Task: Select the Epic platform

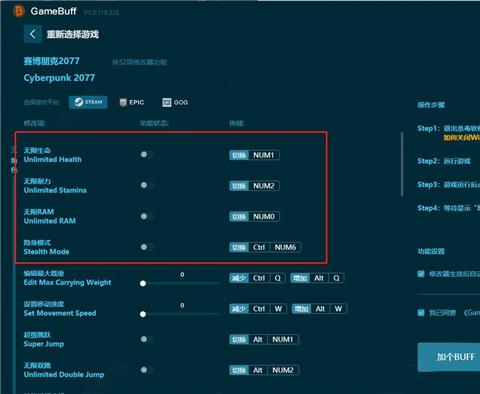Action: (x=132, y=102)
